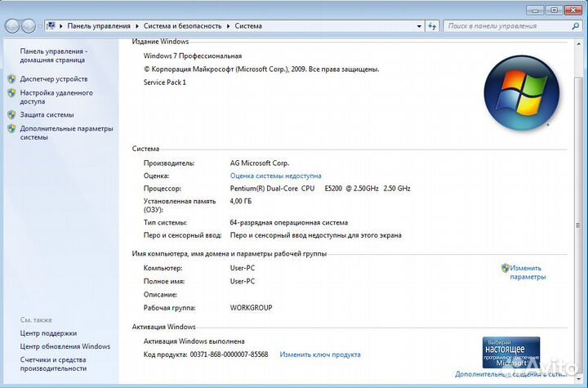Go to Панель управления breadcrumb
The image size is (588, 388).
(x=100, y=26)
